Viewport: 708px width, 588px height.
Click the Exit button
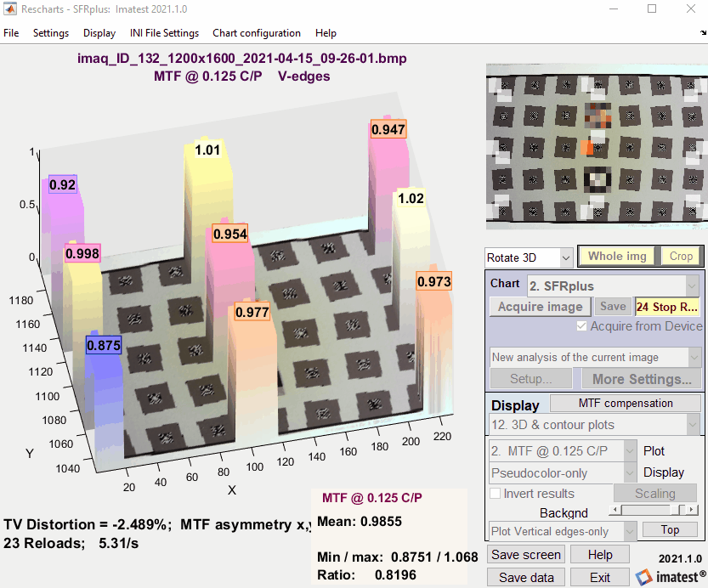coord(600,578)
